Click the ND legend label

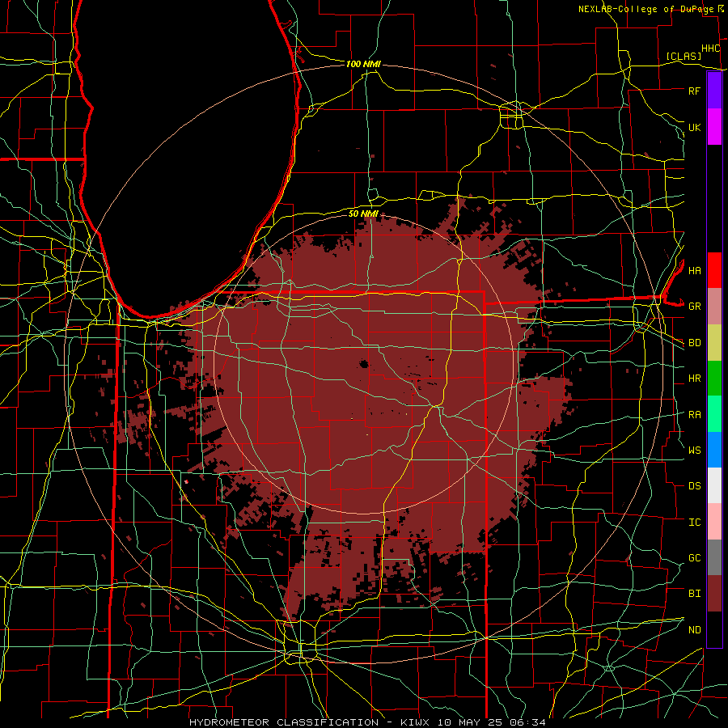pyautogui.click(x=694, y=629)
